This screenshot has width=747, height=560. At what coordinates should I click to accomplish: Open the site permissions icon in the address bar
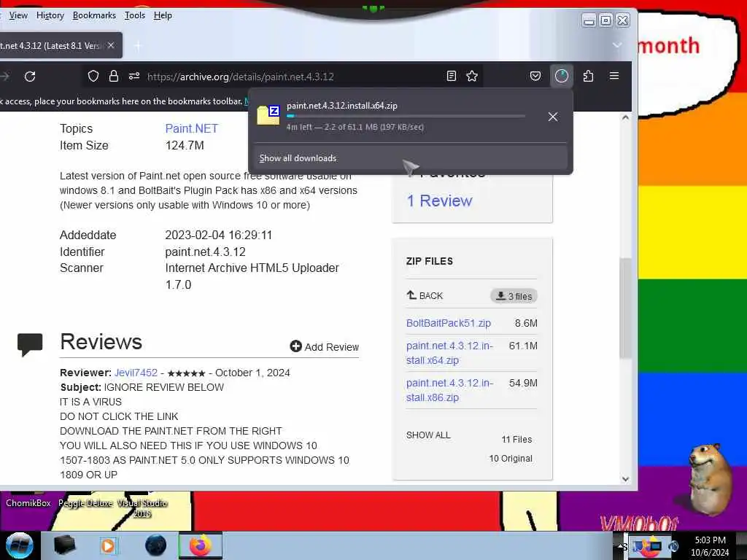(x=134, y=76)
